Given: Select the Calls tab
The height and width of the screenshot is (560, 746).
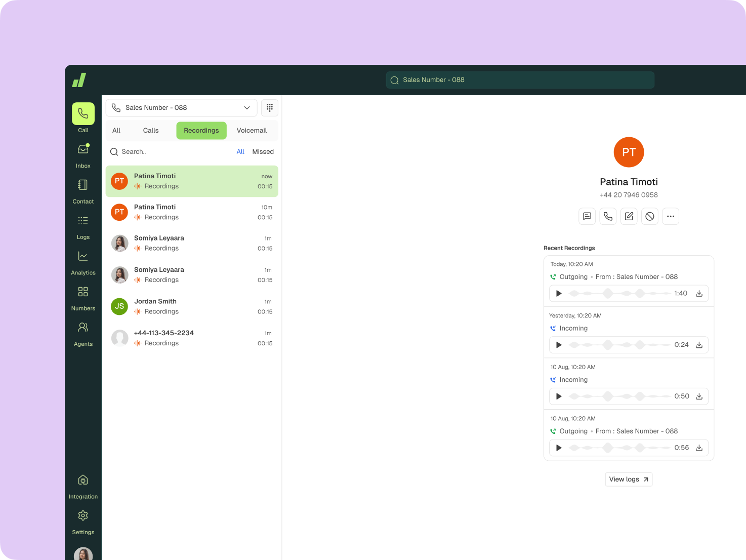Looking at the screenshot, I should tap(150, 130).
